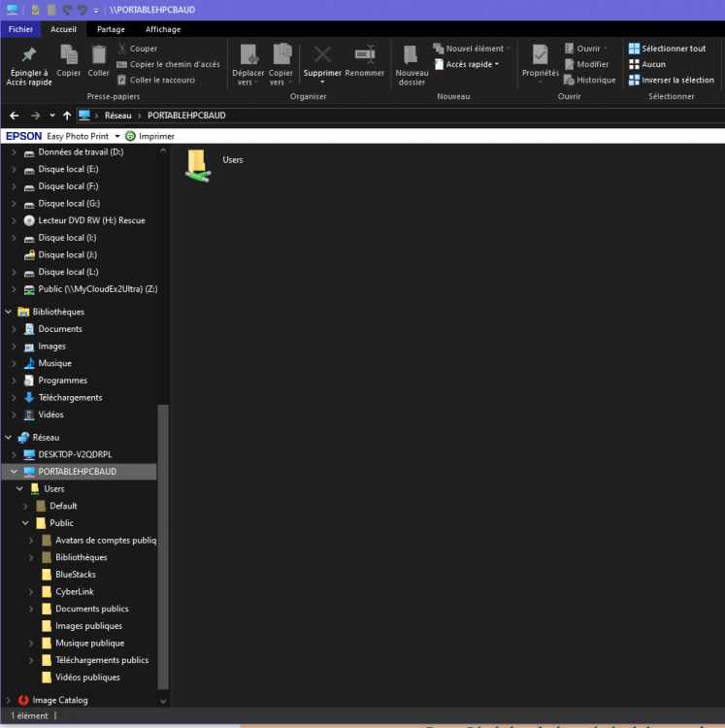This screenshot has height=728, width=725.
Task: Click the Coller clipboard icon
Action: coord(98,55)
